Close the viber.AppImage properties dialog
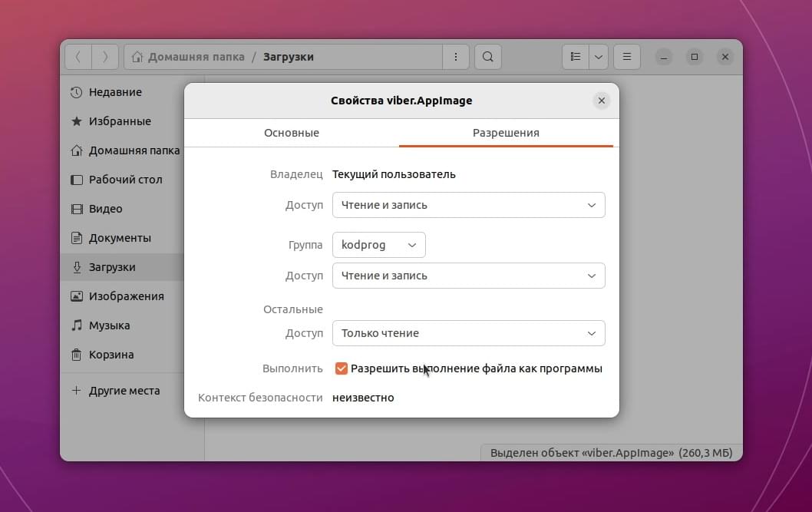This screenshot has height=512, width=812. click(x=601, y=101)
